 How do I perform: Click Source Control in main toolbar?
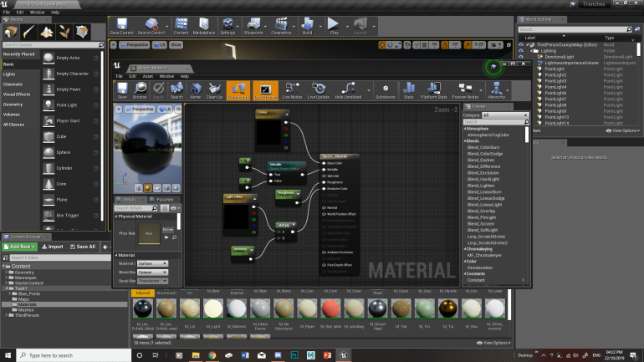click(x=151, y=26)
